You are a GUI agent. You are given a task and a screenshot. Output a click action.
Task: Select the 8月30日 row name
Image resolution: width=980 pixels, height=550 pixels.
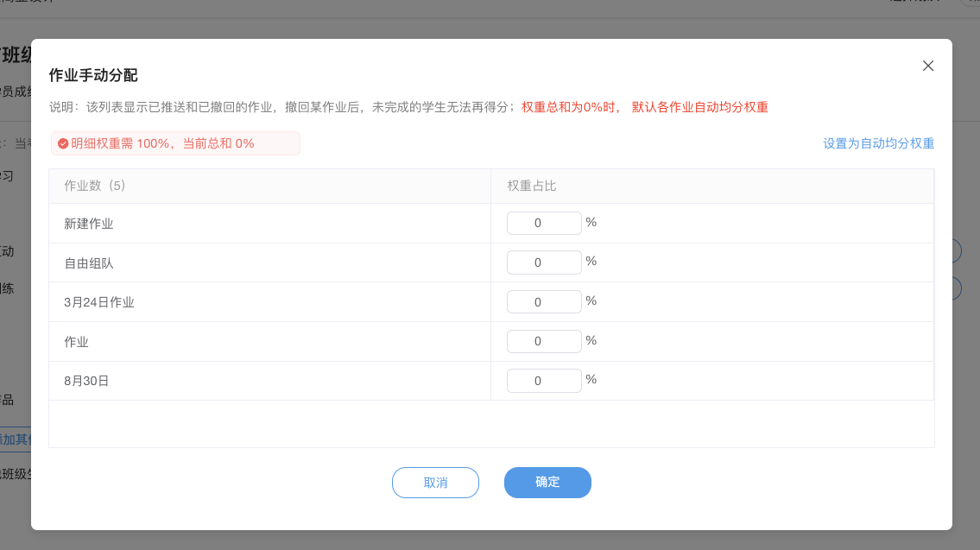point(86,381)
